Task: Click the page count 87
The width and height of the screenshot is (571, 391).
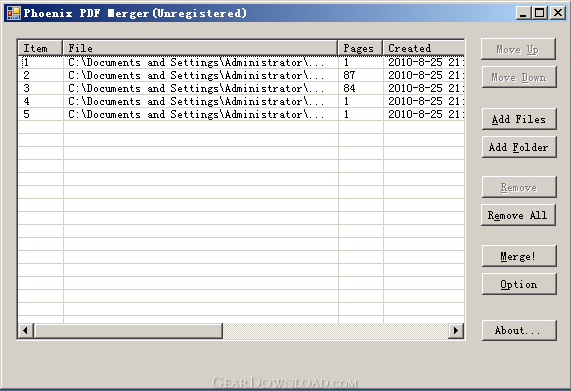Action: pyautogui.click(x=349, y=75)
